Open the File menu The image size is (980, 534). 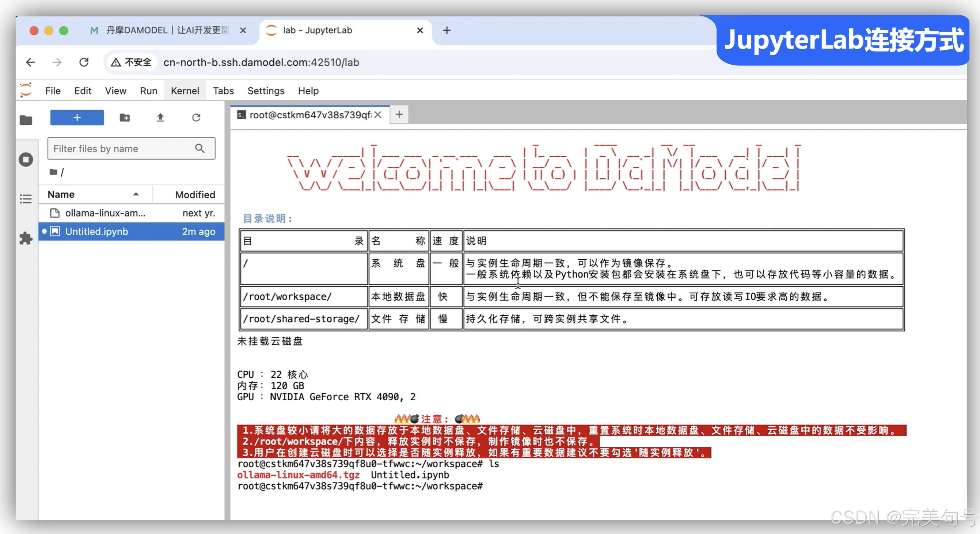tap(53, 91)
